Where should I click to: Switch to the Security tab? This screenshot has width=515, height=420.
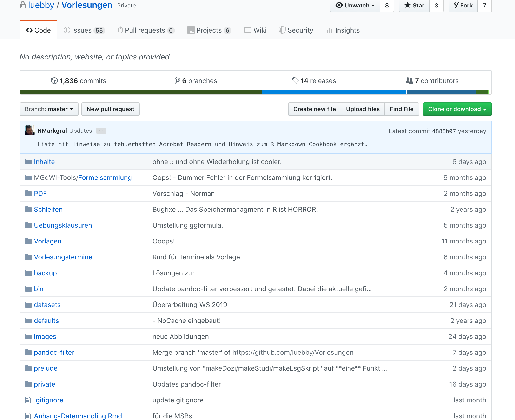click(296, 30)
